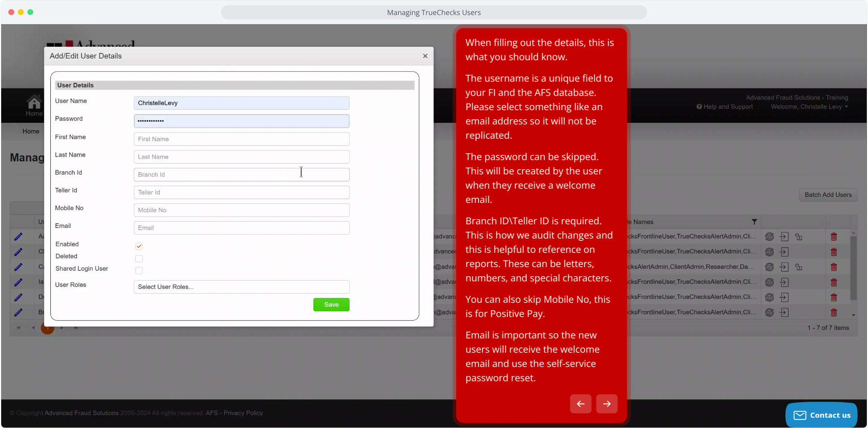
Task: Edit the user row starting with Do
Action: 18,297
